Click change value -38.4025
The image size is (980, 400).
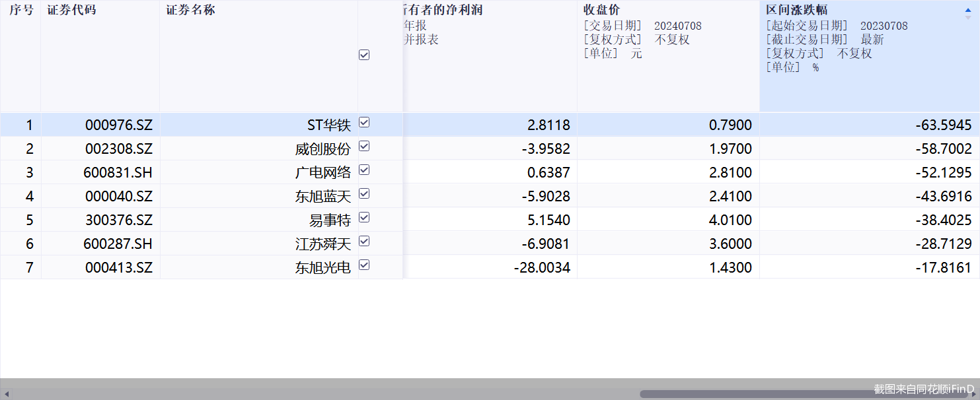coord(944,220)
